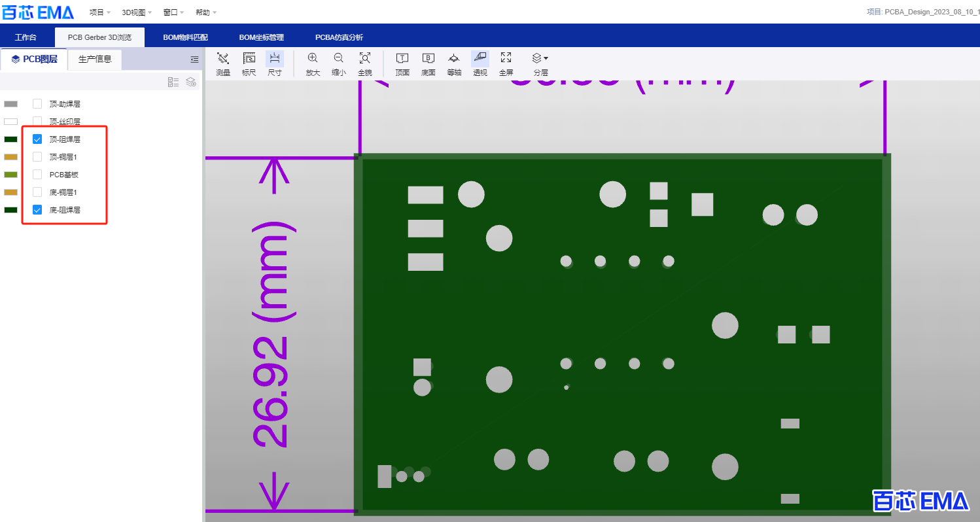The width and height of the screenshot is (980, 522).
Task: Uncheck the 底-阻焊层 layer checkbox
Action: click(x=37, y=209)
